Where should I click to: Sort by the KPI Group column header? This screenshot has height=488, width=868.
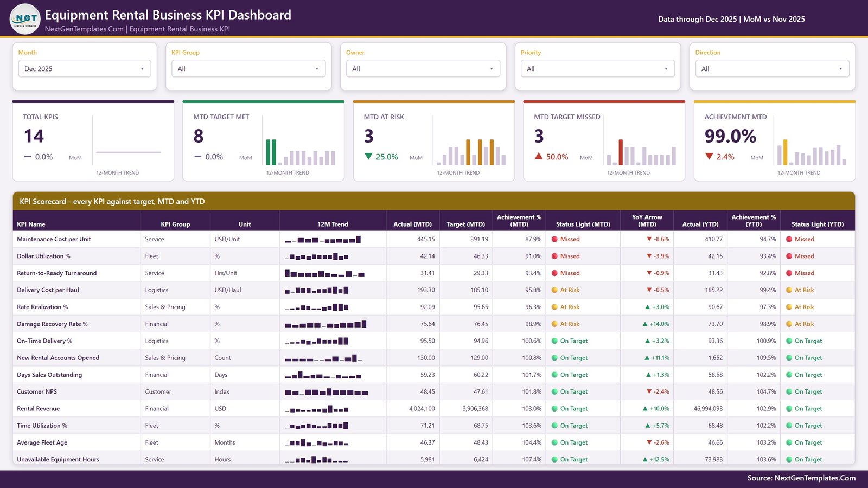tap(175, 224)
